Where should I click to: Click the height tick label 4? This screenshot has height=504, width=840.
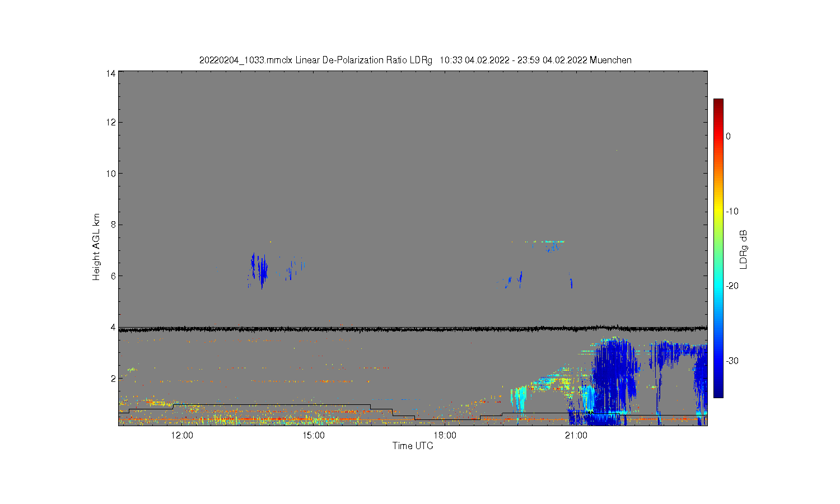[x=113, y=327]
